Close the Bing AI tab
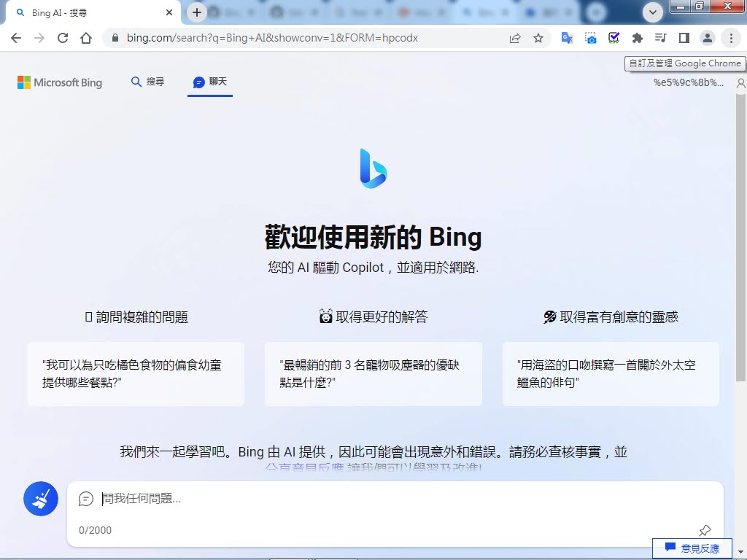This screenshot has width=747, height=560. (x=169, y=13)
